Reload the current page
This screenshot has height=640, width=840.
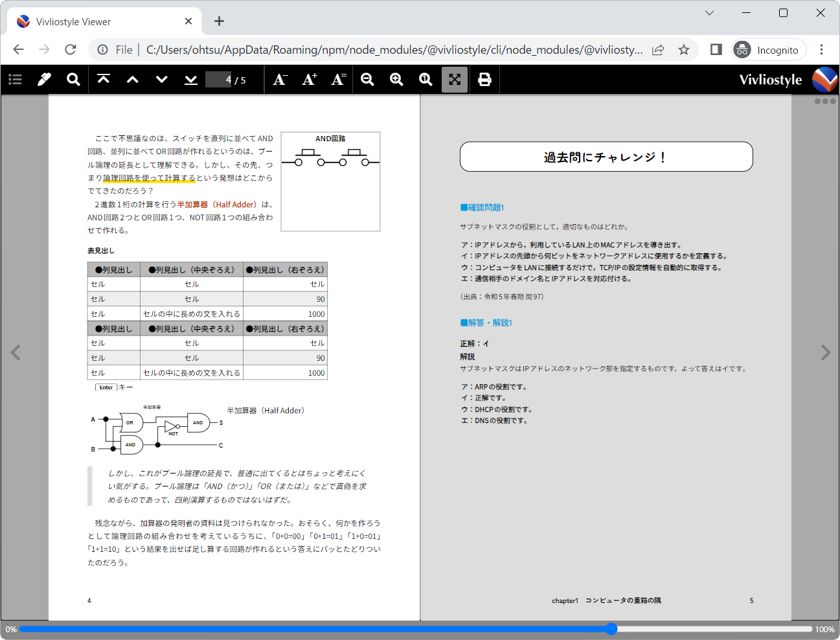70,49
